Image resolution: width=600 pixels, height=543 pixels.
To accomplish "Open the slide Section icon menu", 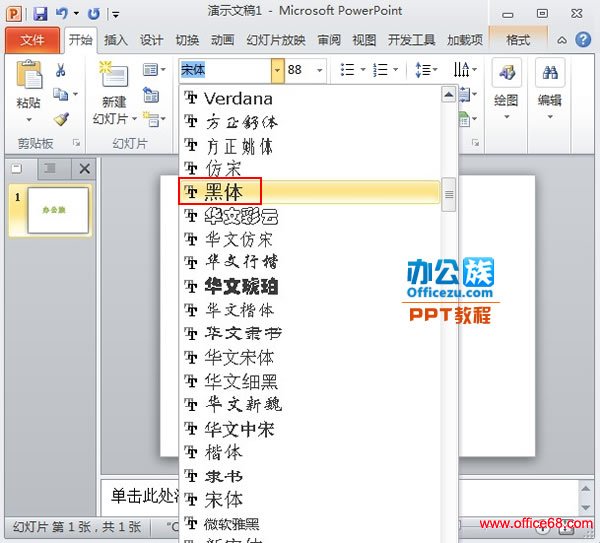I will pos(154,119).
